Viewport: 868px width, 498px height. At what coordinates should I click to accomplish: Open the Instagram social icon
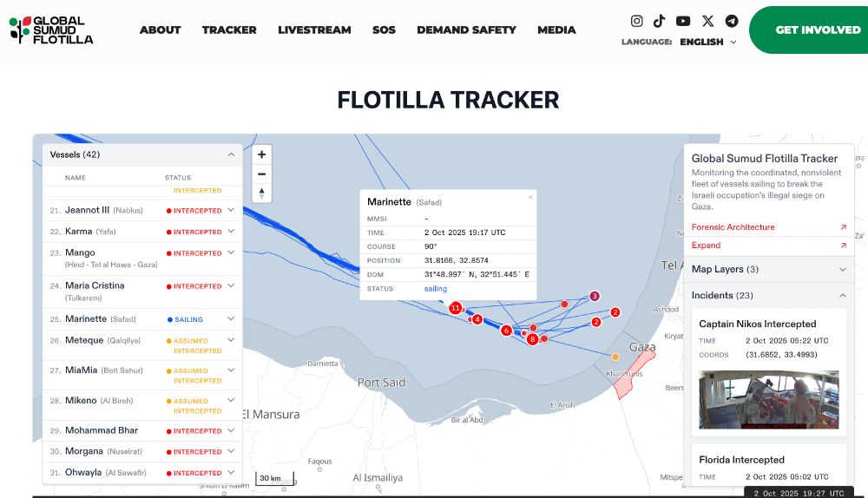point(636,21)
